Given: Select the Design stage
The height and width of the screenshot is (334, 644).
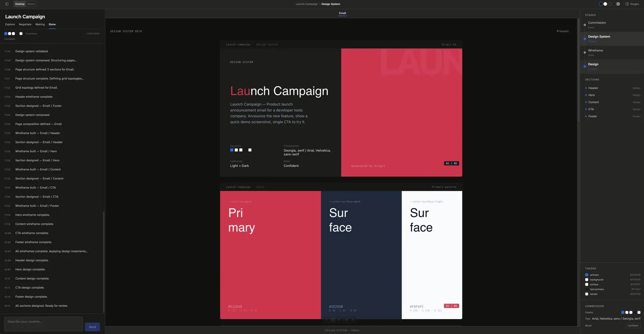Looking at the screenshot, I should [x=612, y=66].
